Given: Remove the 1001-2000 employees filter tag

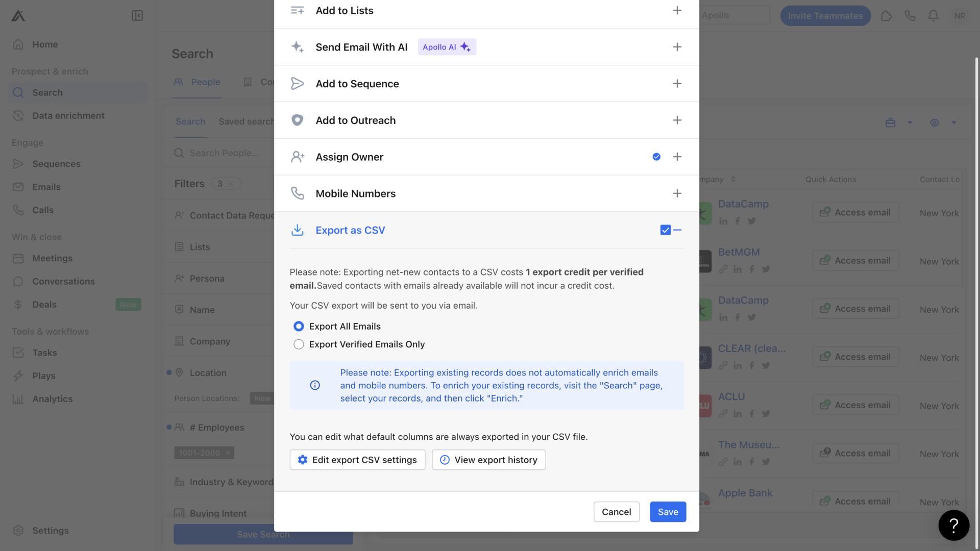Looking at the screenshot, I should click(x=228, y=453).
